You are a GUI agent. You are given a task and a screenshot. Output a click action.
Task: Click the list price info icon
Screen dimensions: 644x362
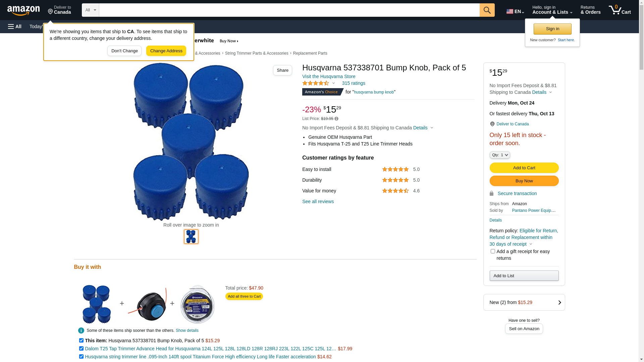coord(336,119)
